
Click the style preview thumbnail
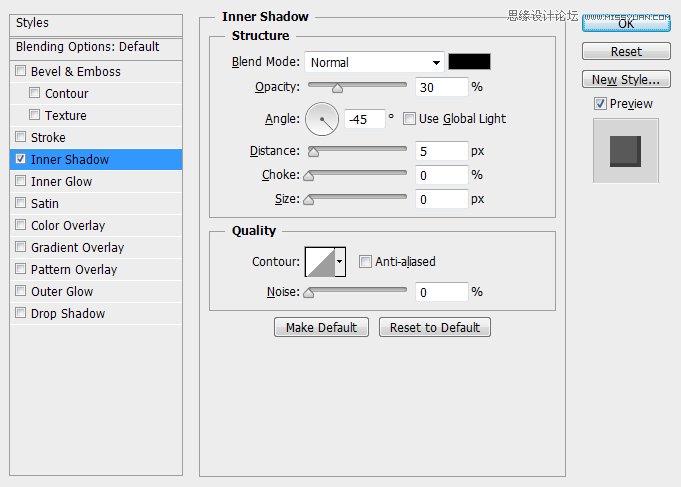coord(626,150)
